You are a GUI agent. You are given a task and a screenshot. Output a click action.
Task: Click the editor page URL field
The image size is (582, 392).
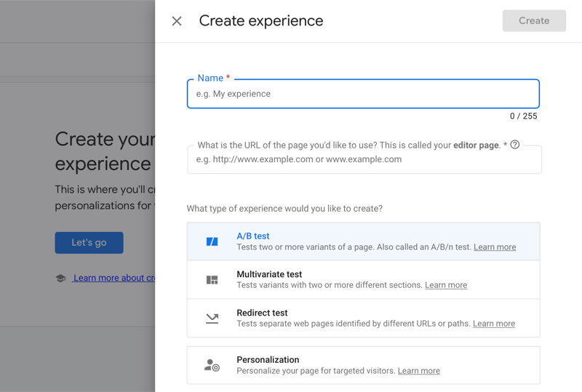(364, 159)
